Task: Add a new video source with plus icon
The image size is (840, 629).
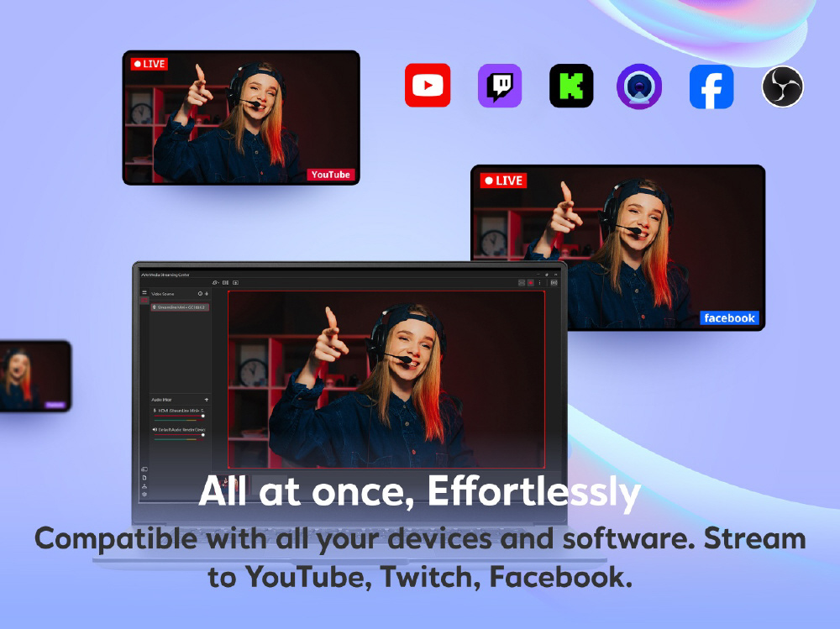Action: tap(207, 294)
